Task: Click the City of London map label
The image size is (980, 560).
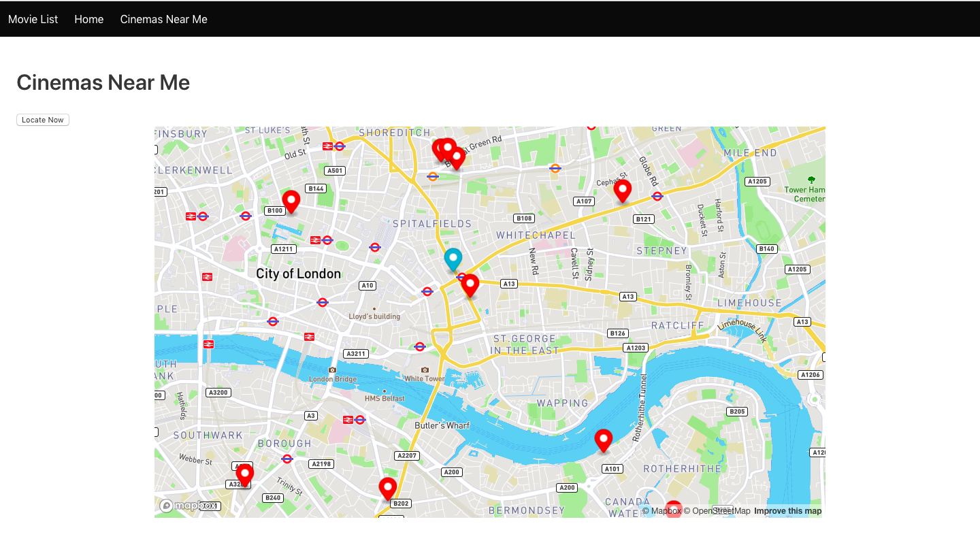Action: [298, 274]
